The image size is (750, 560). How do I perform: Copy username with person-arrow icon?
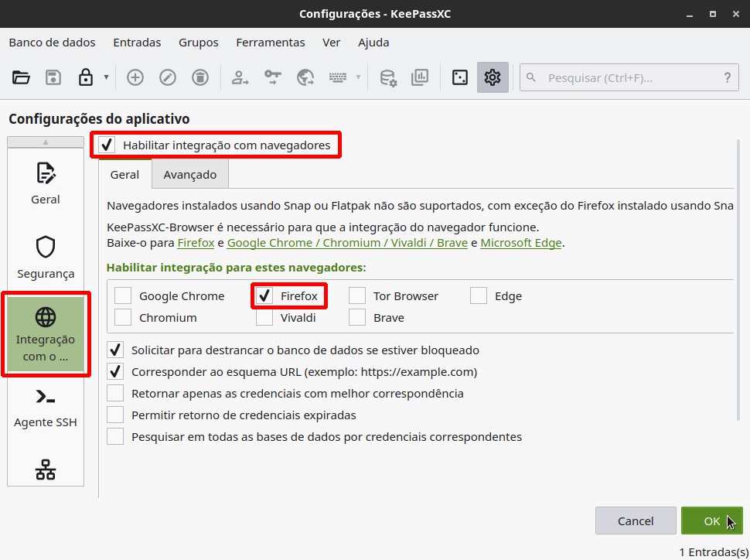[240, 77]
